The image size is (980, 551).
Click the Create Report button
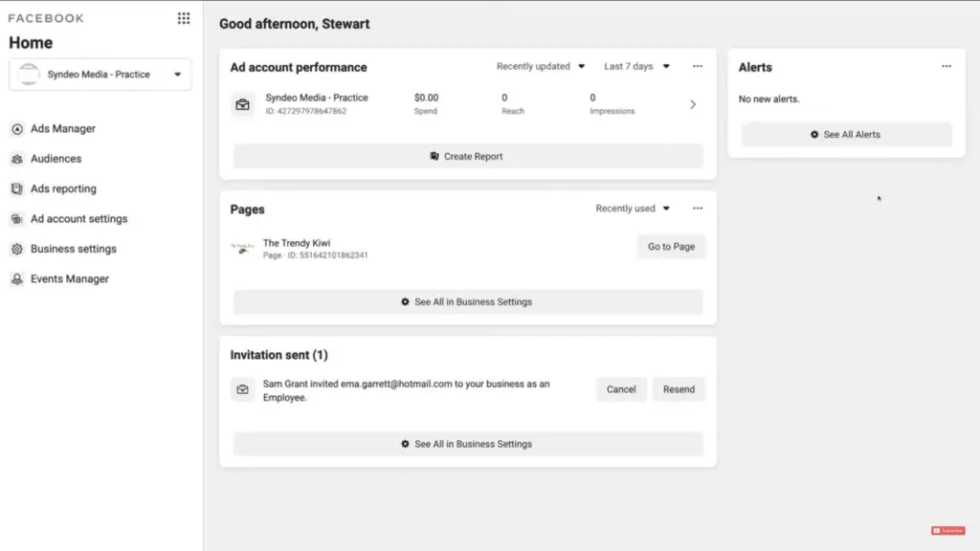pos(467,156)
